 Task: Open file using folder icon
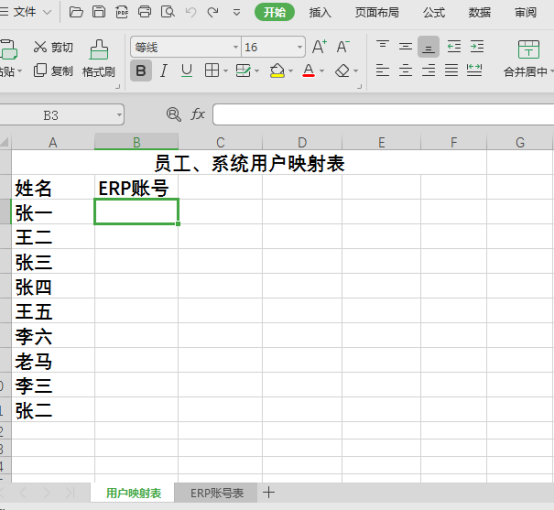pos(76,12)
